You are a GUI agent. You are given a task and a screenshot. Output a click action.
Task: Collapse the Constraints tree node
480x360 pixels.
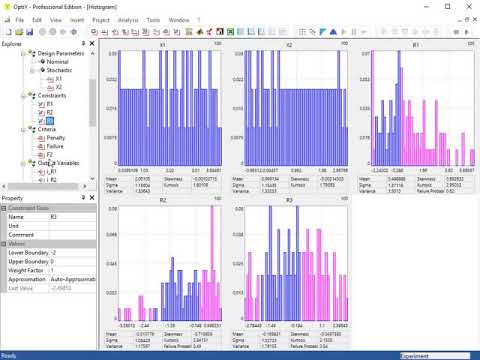24,96
